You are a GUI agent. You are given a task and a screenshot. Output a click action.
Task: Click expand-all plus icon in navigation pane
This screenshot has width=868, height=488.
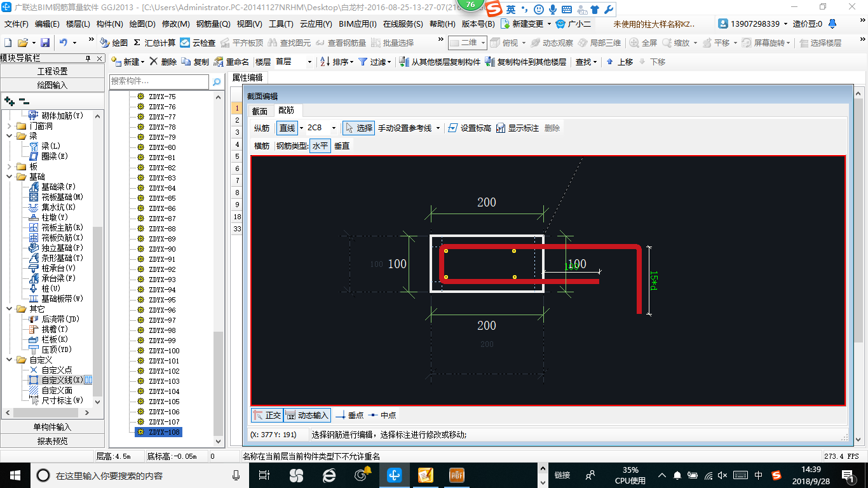[x=10, y=100]
